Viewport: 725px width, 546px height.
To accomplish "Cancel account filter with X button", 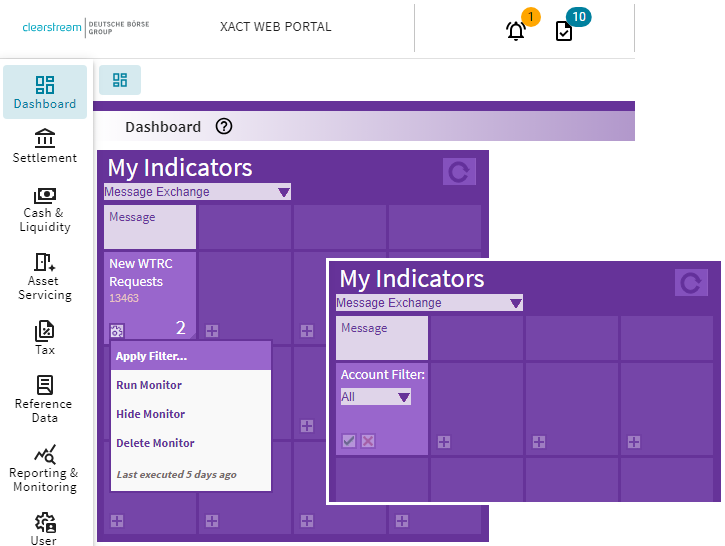I will (367, 441).
